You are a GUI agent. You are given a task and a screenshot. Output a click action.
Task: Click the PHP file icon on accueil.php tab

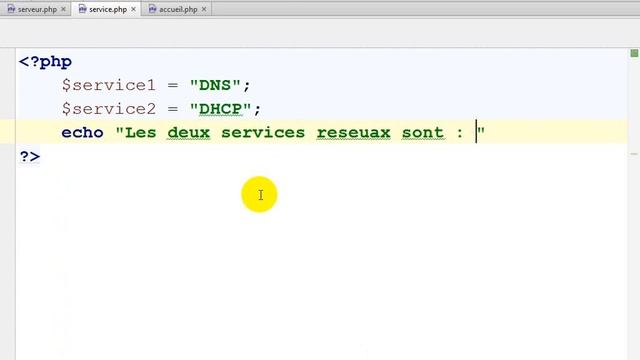pyautogui.click(x=153, y=9)
